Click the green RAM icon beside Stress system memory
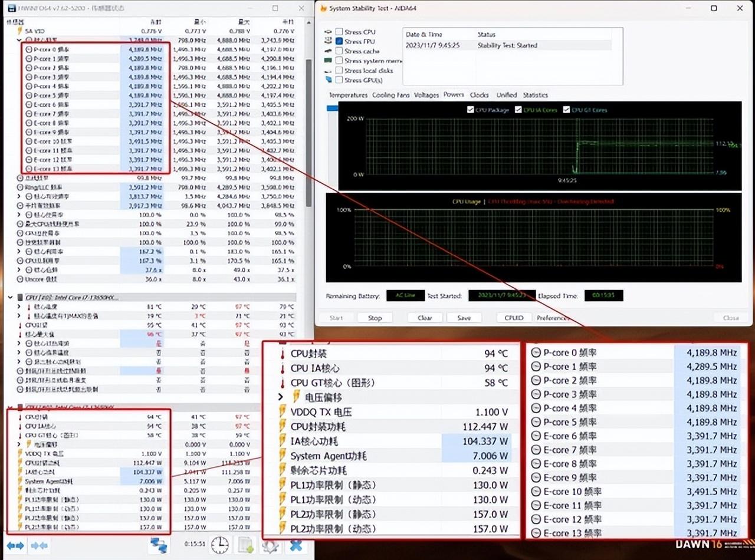Viewport: 755px width, 560px height. 329,60
